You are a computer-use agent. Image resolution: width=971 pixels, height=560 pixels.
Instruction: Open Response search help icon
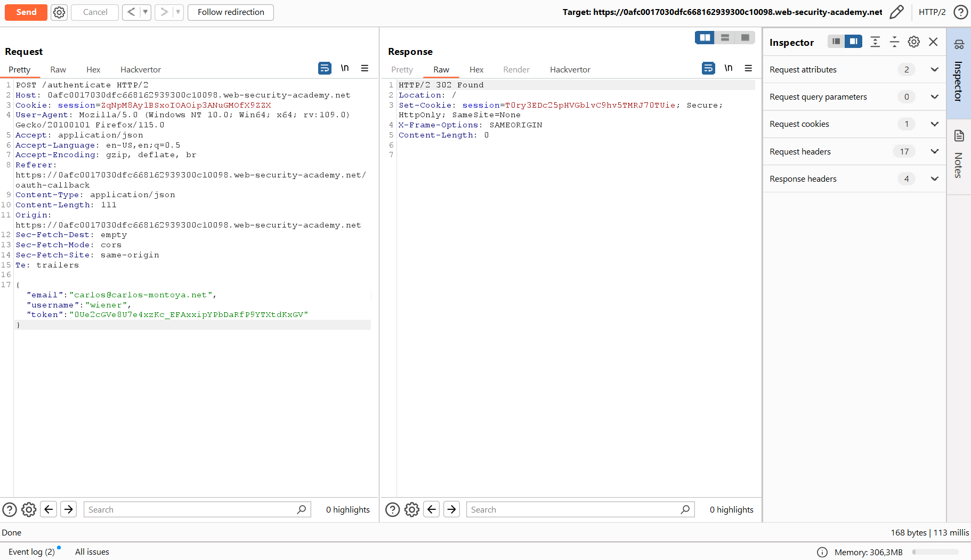tap(393, 510)
